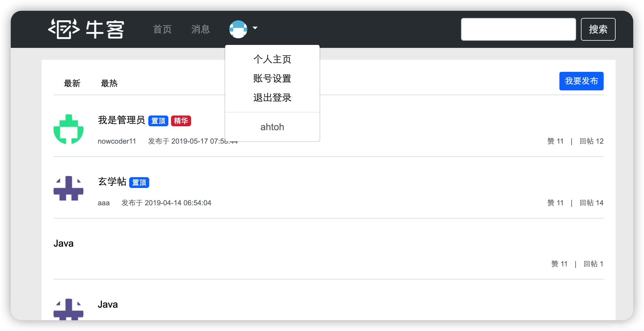This screenshot has width=644, height=331.
Task: Click the author name aaa
Action: click(104, 203)
